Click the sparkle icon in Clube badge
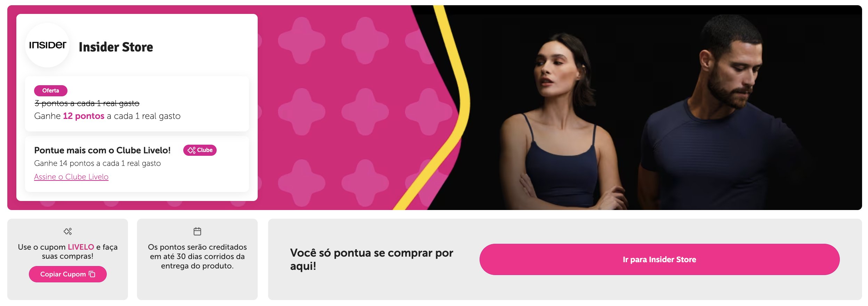 191,150
